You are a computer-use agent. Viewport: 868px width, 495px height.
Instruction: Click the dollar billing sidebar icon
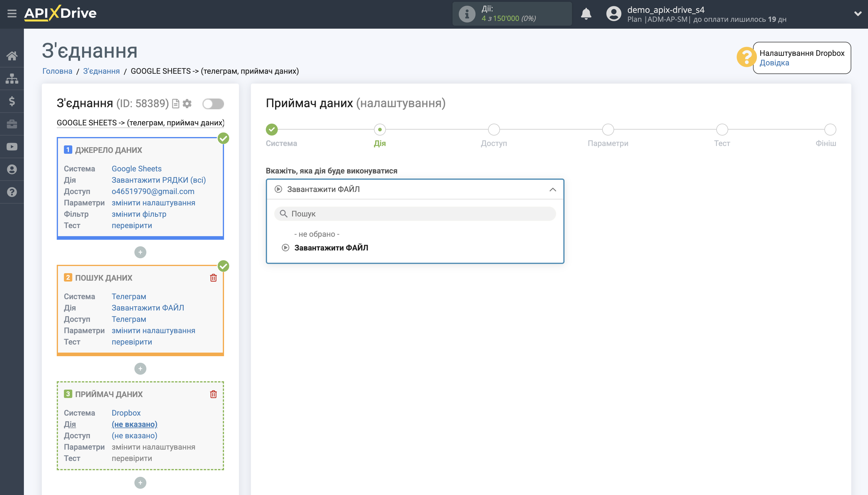12,101
